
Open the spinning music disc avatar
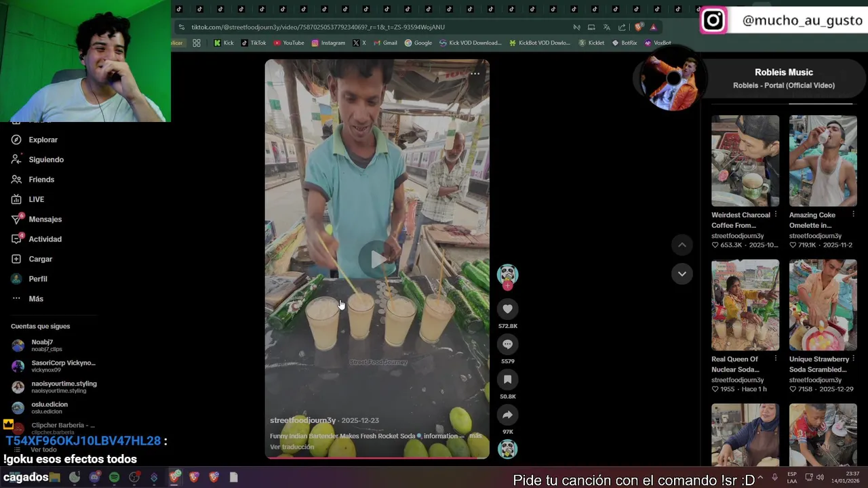point(507,449)
